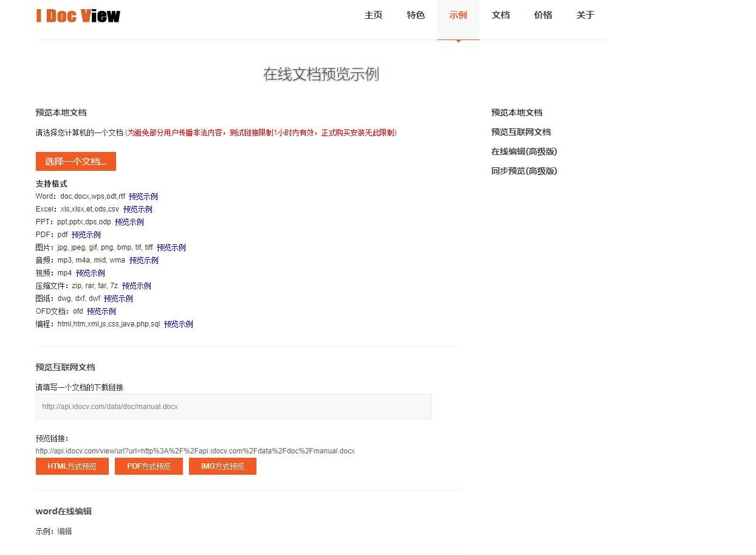756x555 pixels.
Task: Click the I Doc View logo
Action: click(x=78, y=16)
